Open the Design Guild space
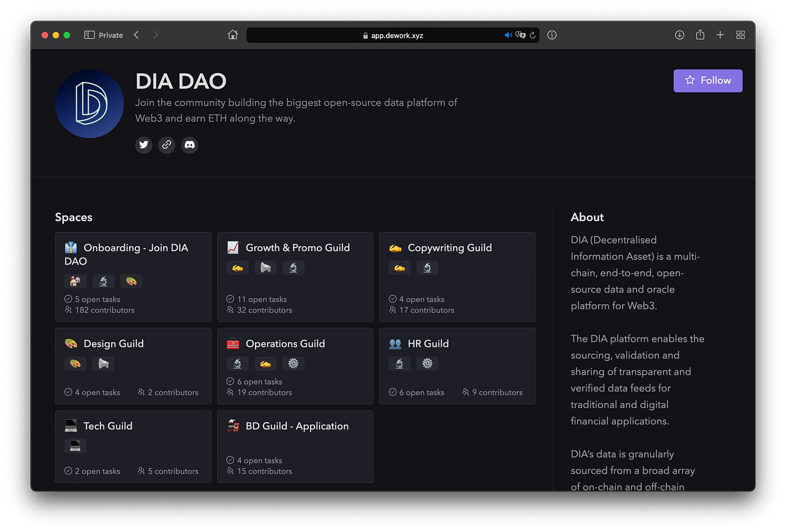Viewport: 786px width, 532px height. (x=133, y=366)
